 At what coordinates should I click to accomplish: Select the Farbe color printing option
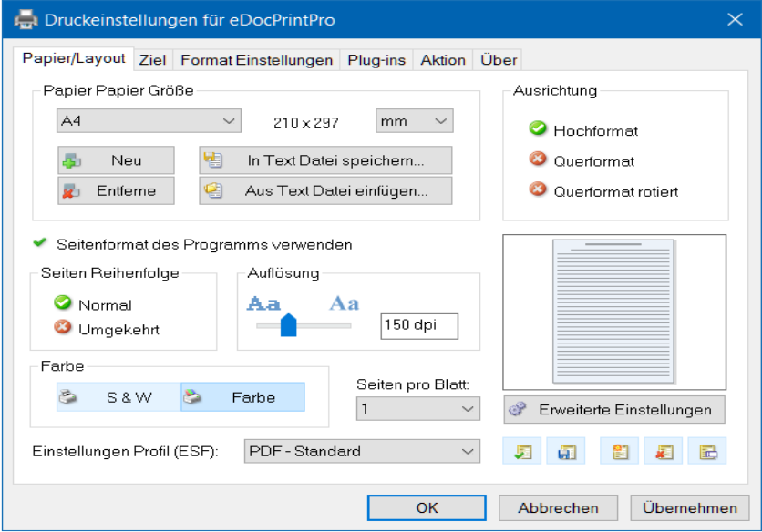pos(243,397)
